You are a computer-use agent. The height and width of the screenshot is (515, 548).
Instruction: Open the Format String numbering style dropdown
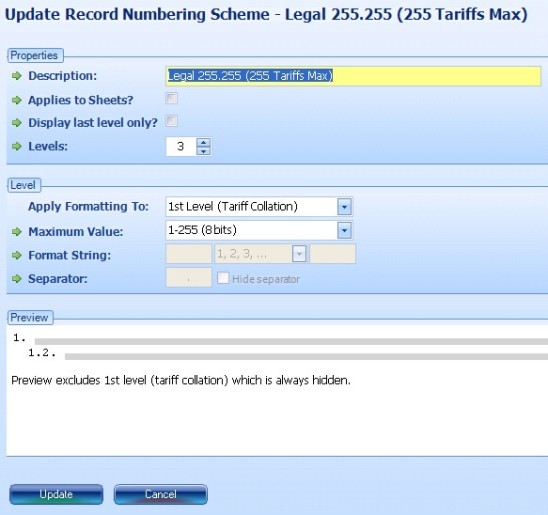click(x=299, y=254)
